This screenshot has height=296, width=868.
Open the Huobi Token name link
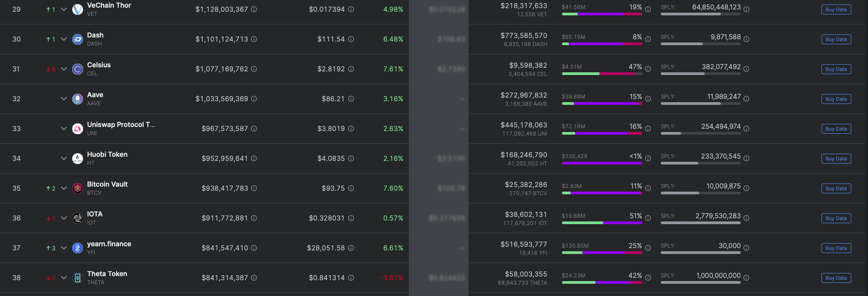coord(107,155)
